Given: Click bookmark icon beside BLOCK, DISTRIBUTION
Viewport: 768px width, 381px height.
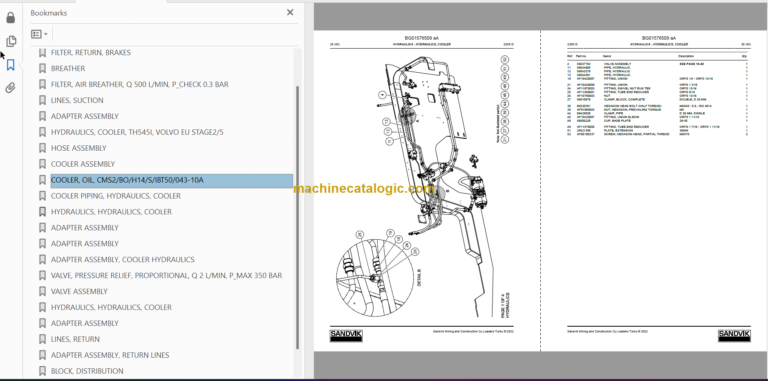Looking at the screenshot, I should (42, 371).
